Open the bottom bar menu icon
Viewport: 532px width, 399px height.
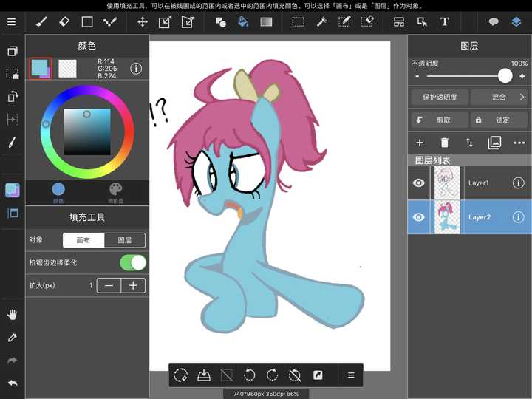point(351,375)
